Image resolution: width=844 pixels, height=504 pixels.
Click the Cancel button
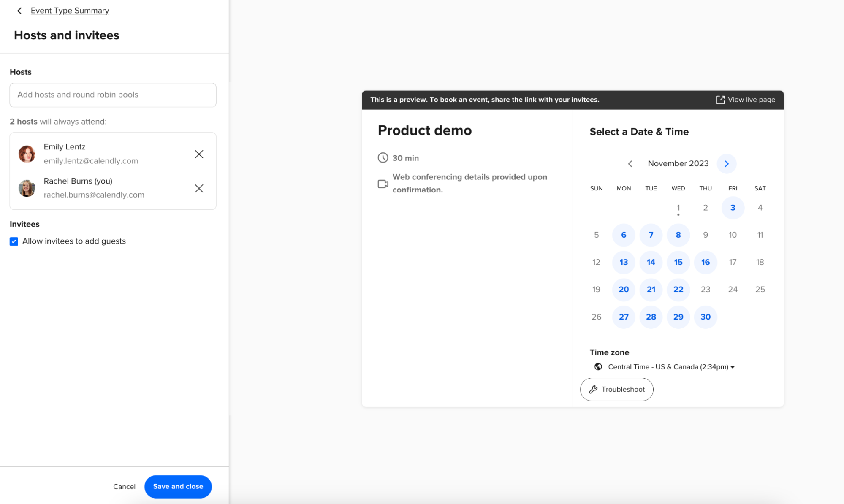click(124, 487)
